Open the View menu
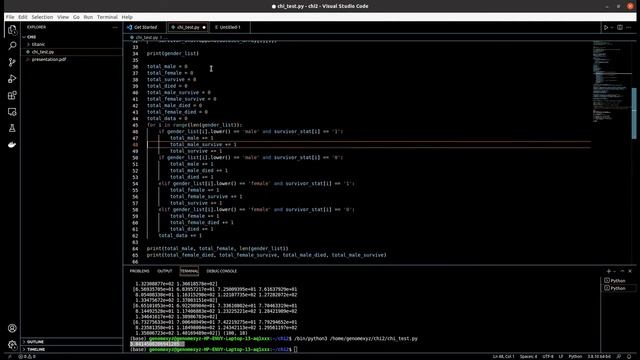Viewport: 640px width, 360px height. (x=63, y=17)
